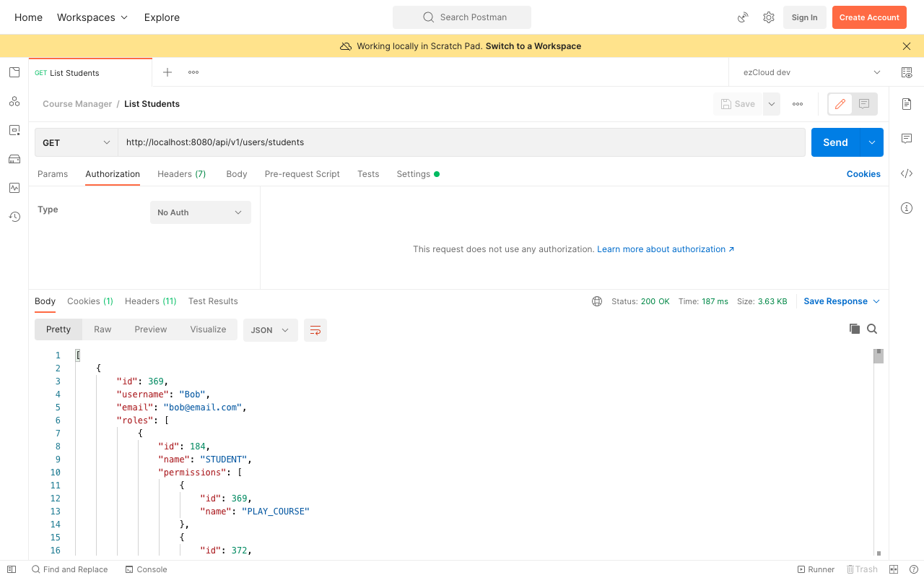
Task: Switch response view to Raw
Action: (x=103, y=329)
